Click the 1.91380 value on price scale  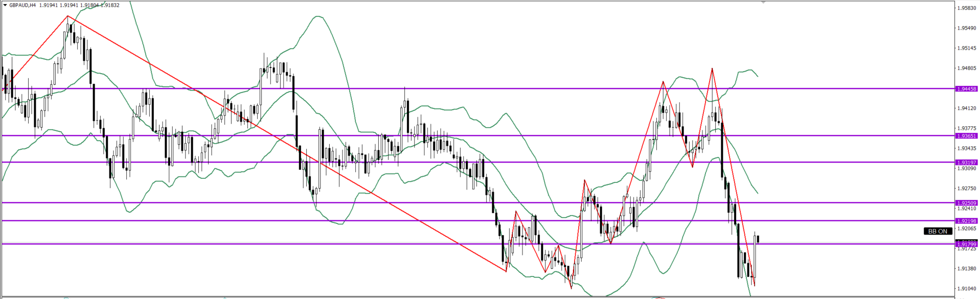click(967, 268)
